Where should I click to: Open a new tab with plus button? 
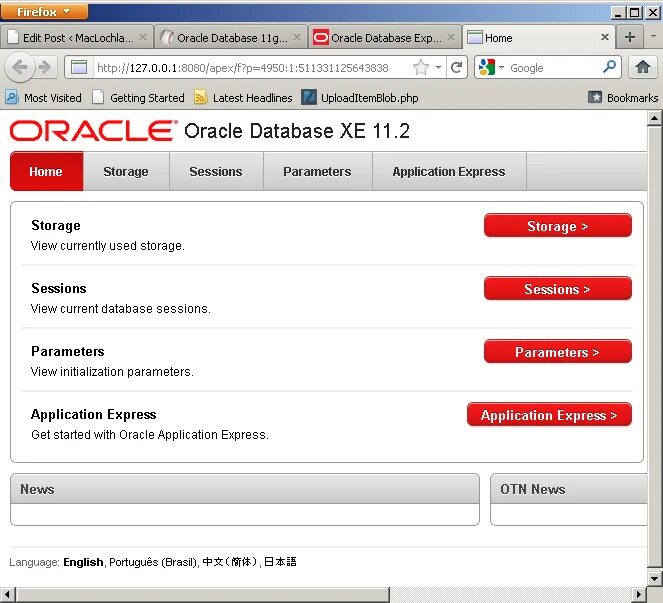tap(630, 37)
